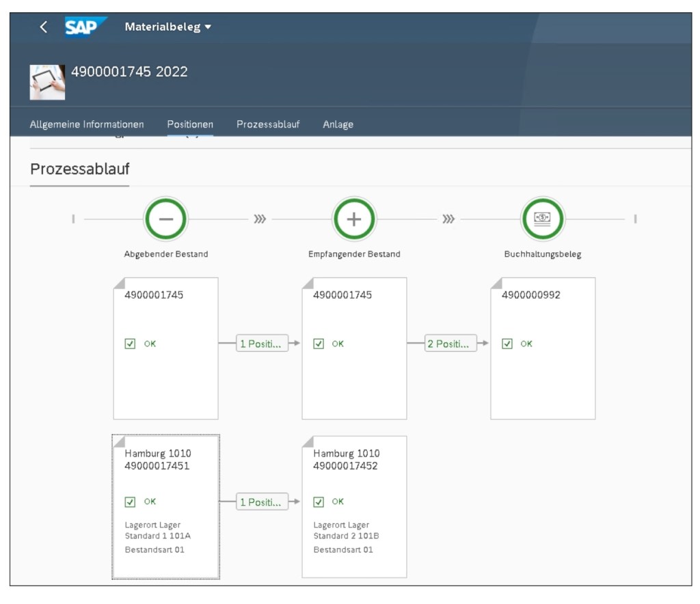
Task: Switch to the Anlage tab
Action: (338, 124)
